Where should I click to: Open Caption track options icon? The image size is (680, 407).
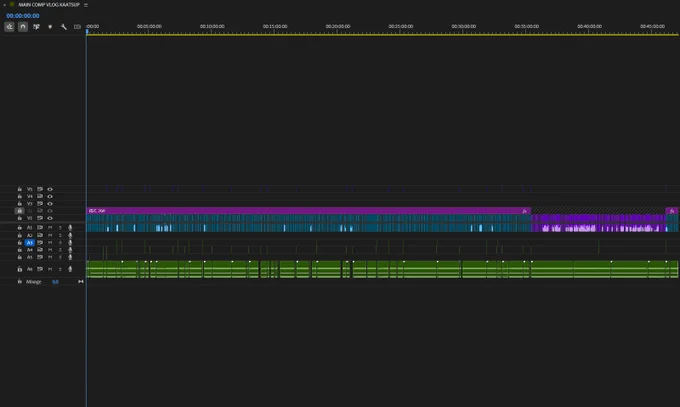(x=77, y=27)
